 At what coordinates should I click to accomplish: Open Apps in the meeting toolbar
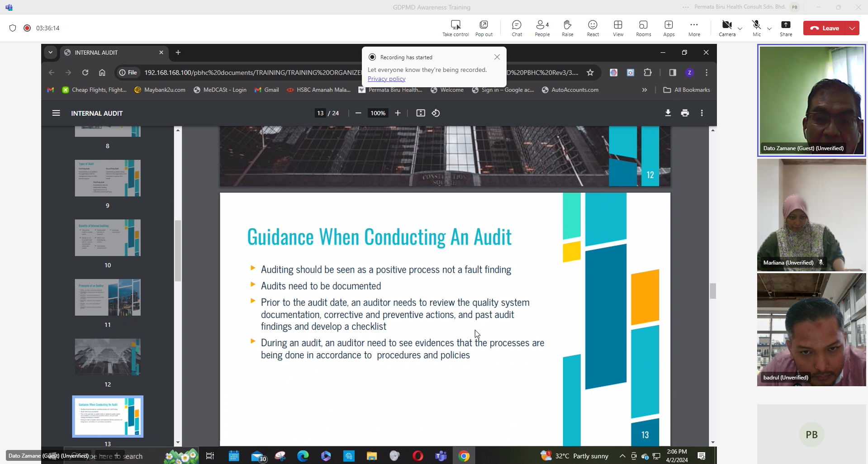(x=669, y=28)
